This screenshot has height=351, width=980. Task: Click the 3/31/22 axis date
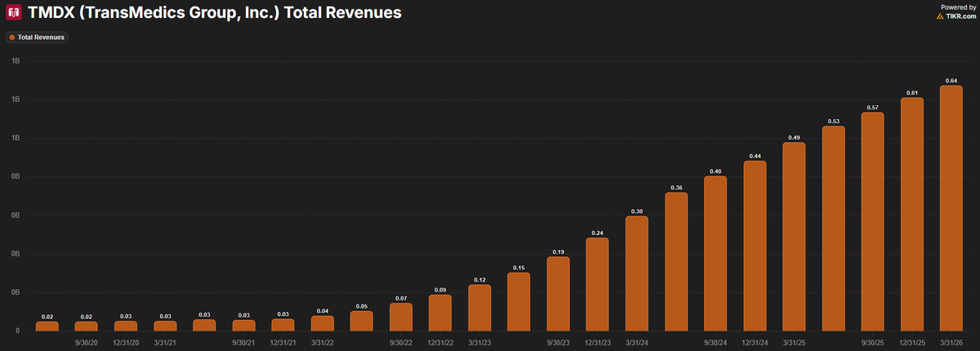point(322,344)
